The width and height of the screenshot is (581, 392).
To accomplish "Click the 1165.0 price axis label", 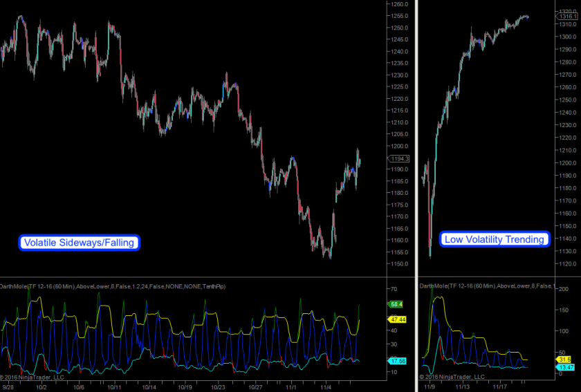I will coord(400,229).
